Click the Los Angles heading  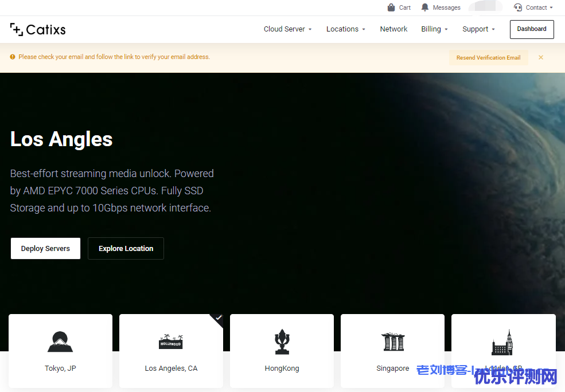coord(61,139)
